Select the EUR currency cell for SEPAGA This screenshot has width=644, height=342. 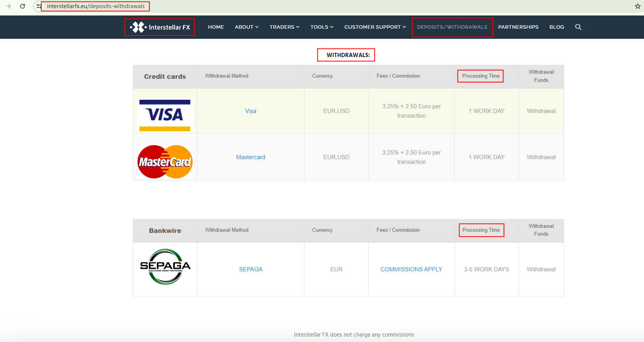coord(336,269)
